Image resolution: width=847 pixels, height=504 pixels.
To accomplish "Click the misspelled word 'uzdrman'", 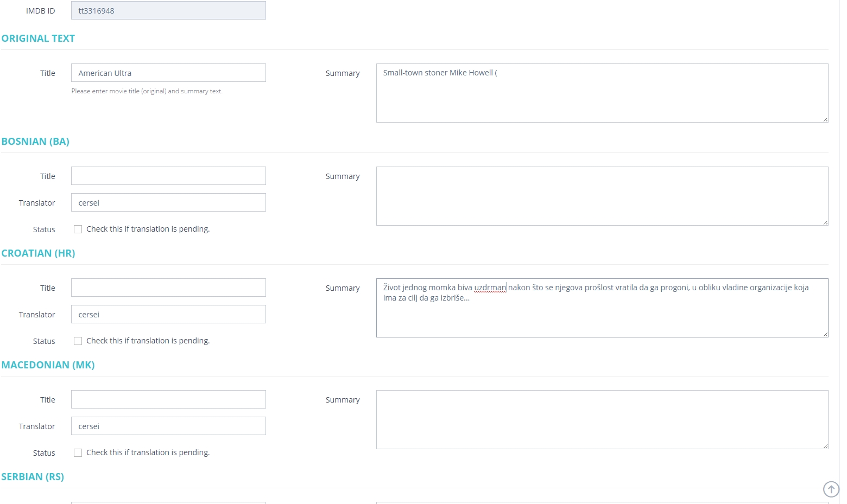I will 490,288.
